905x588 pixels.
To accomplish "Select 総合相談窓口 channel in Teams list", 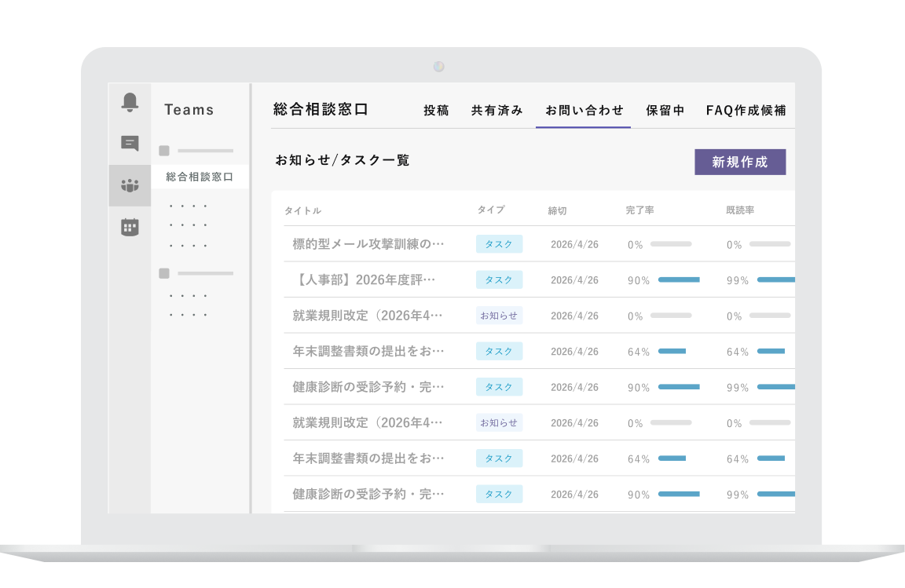I will (200, 177).
